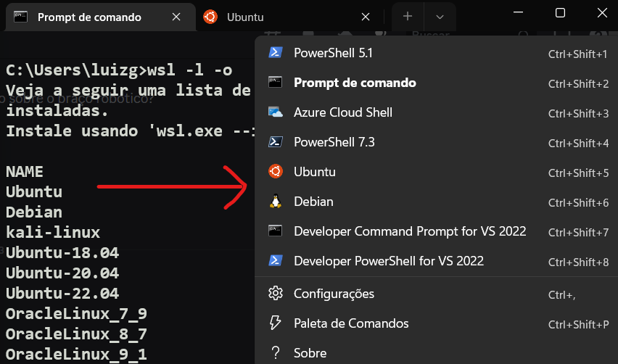Click the Configurações gear icon

276,294
